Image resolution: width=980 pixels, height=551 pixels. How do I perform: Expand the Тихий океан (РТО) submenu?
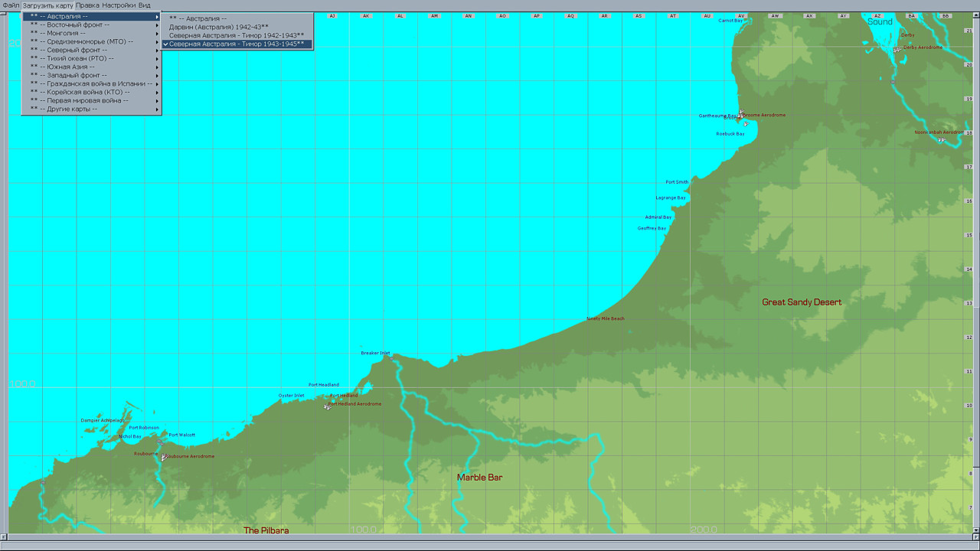92,59
